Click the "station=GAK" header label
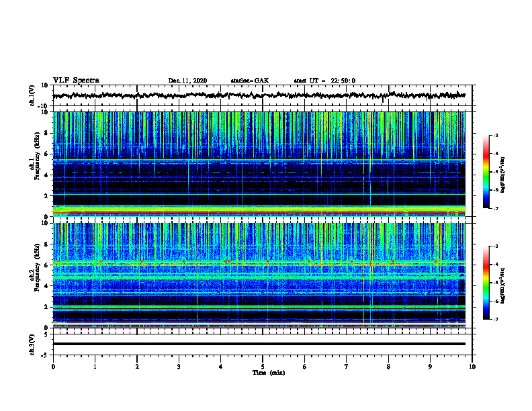Image resolution: width=532 pixels, height=411 pixels. coord(250,81)
